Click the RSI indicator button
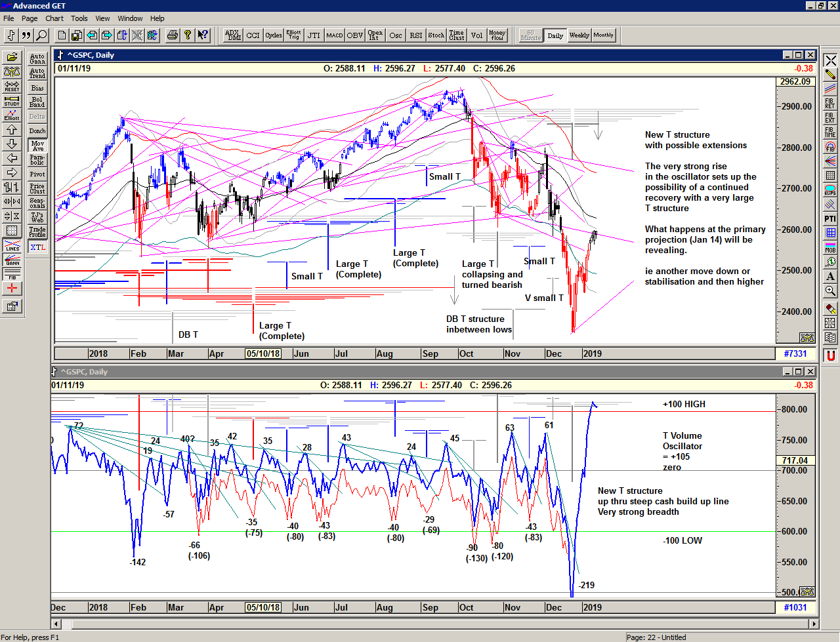This screenshot has height=642, width=840. (415, 35)
